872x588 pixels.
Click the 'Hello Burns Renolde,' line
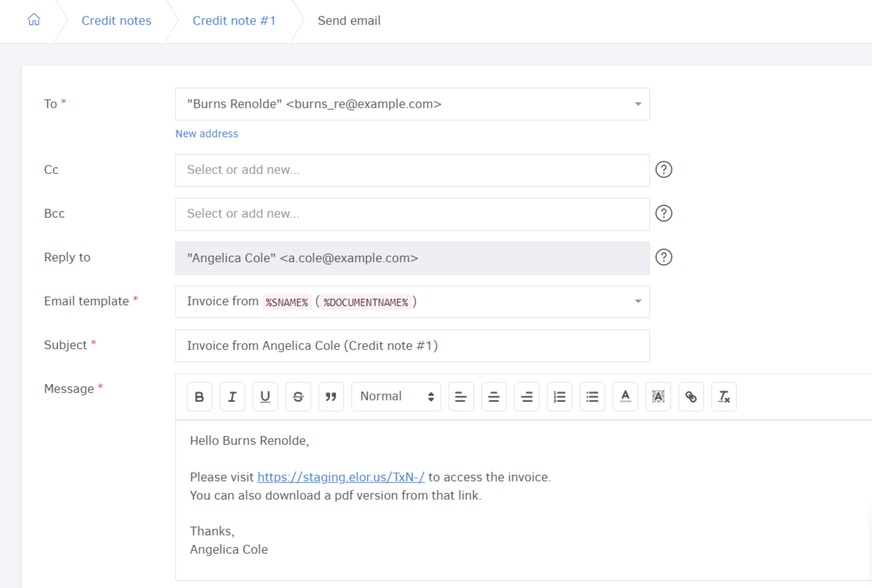coord(250,441)
